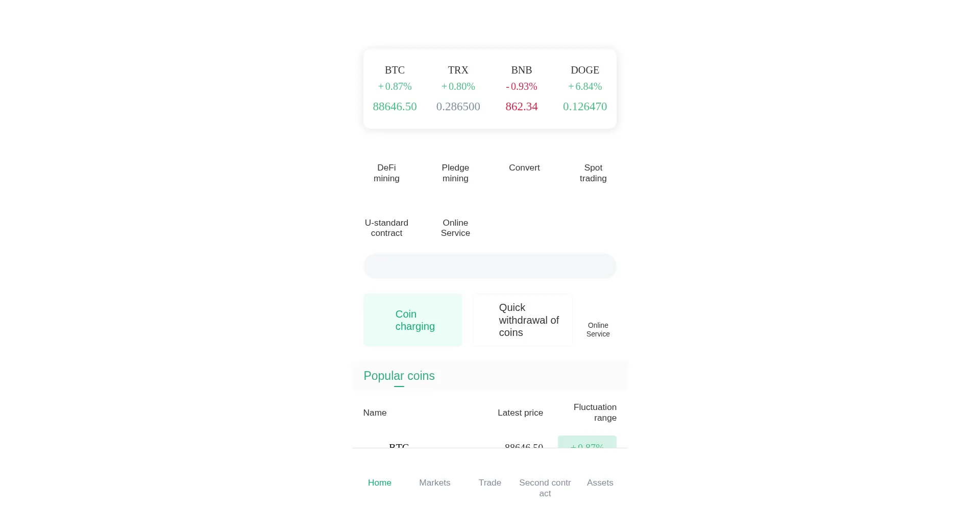Open the Pledge mining feature
The width and height of the screenshot is (980, 507).
455,173
